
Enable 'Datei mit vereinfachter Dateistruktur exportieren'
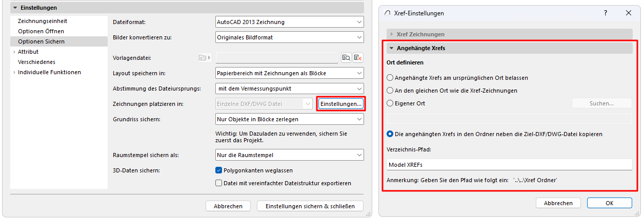(219, 183)
